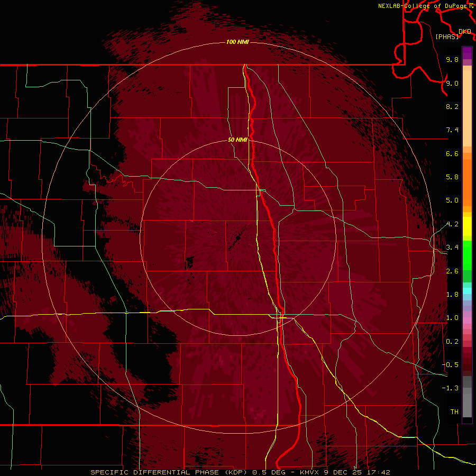Click the "TH" label at the legend bottom
This screenshot has height=476, width=476.
tap(454, 412)
